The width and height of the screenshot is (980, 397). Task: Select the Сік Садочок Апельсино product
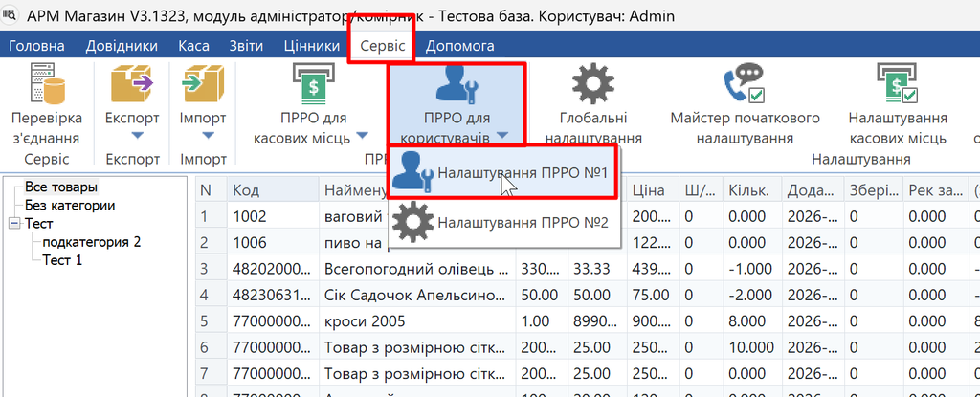417,295
